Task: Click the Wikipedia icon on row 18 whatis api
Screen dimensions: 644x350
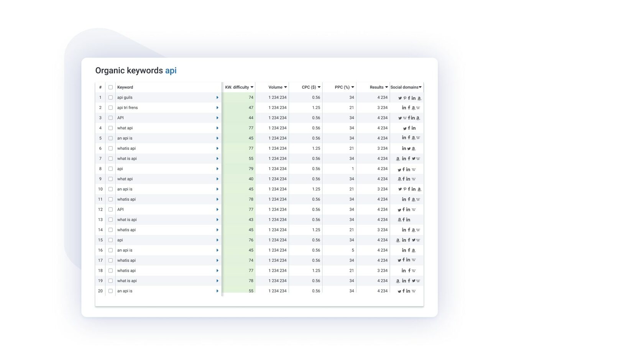Action: click(414, 271)
